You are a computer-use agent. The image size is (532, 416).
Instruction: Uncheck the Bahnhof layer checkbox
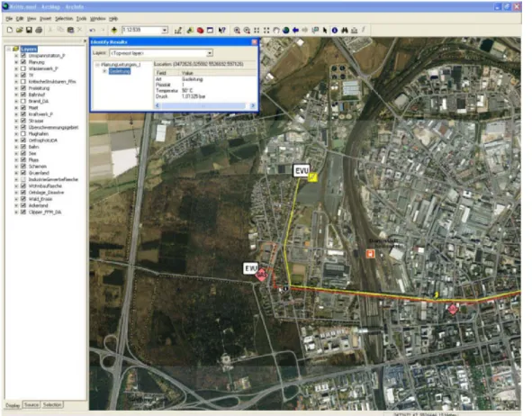[x=23, y=95]
